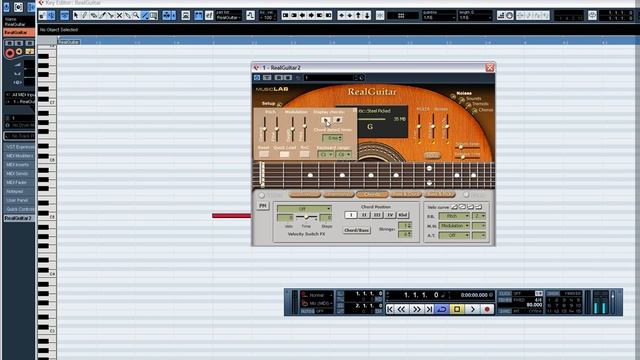640x360 pixels.
Task: Click the Display chords right button
Action: click(x=338, y=120)
